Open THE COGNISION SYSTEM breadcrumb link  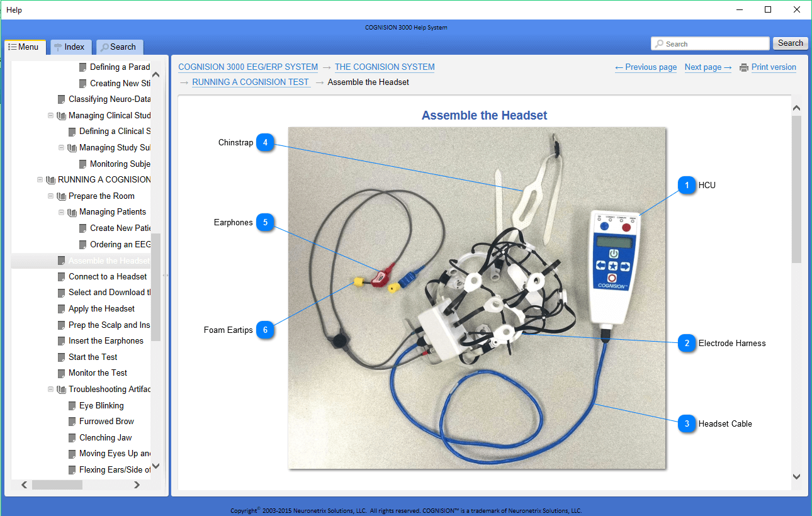pyautogui.click(x=385, y=67)
